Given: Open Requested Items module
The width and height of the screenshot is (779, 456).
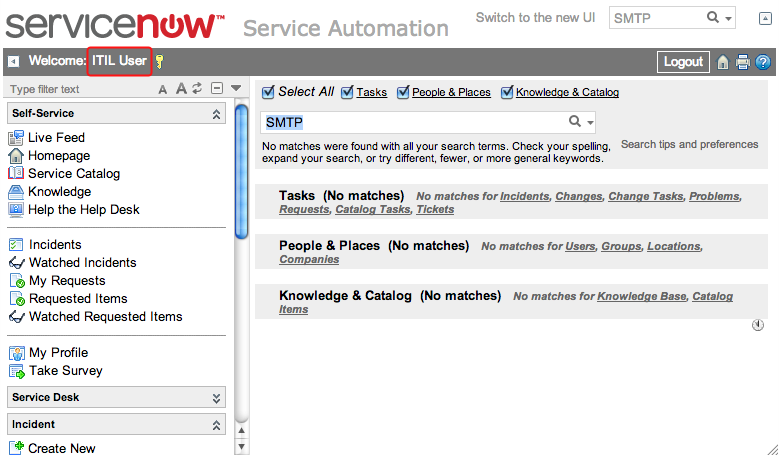Looking at the screenshot, I should pyautogui.click(x=78, y=299).
